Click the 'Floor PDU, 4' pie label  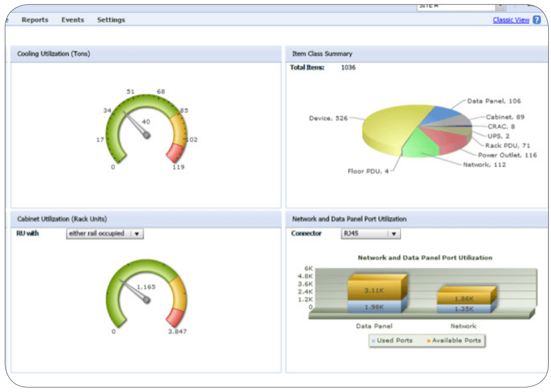368,171
